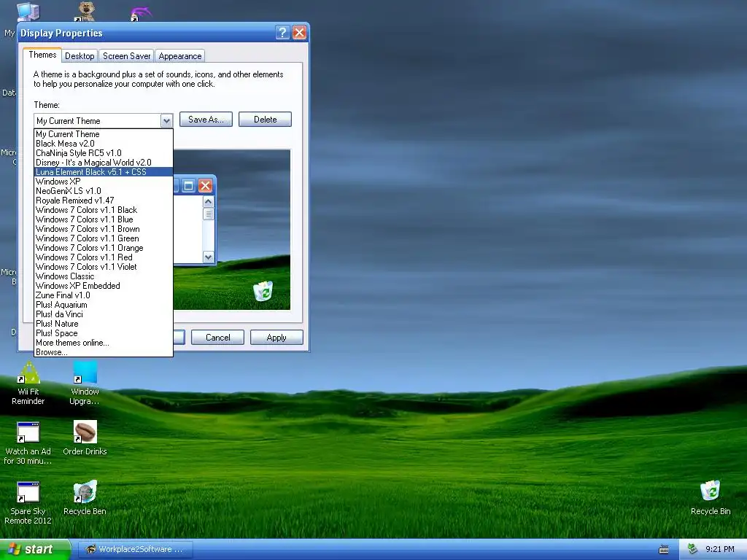Pick Windows 7 Colors v1.1 Blue

tap(104, 219)
